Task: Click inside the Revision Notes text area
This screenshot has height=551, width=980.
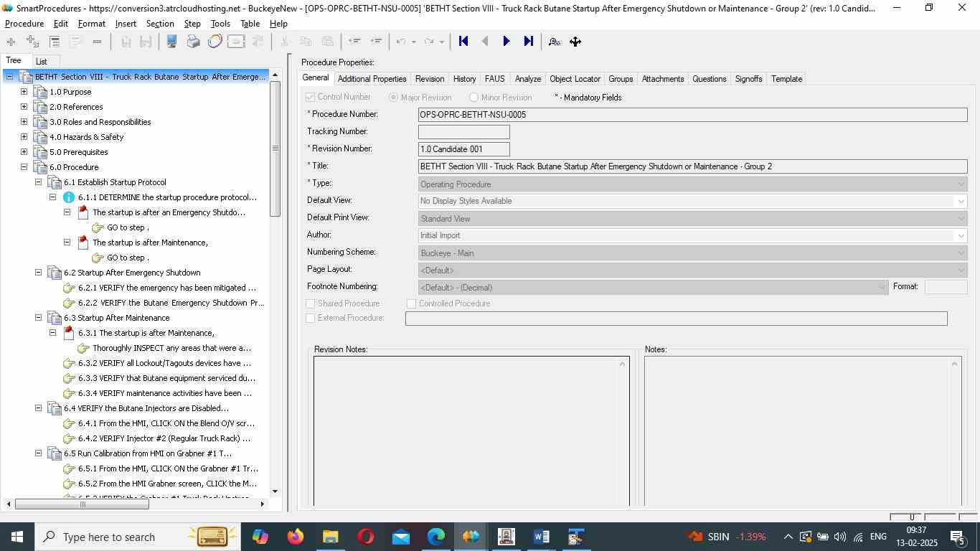Action: coord(471,431)
